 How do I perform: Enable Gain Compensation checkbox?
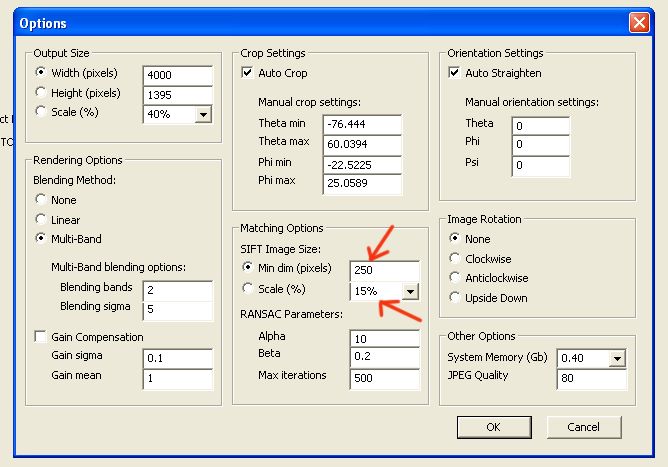(x=41, y=337)
